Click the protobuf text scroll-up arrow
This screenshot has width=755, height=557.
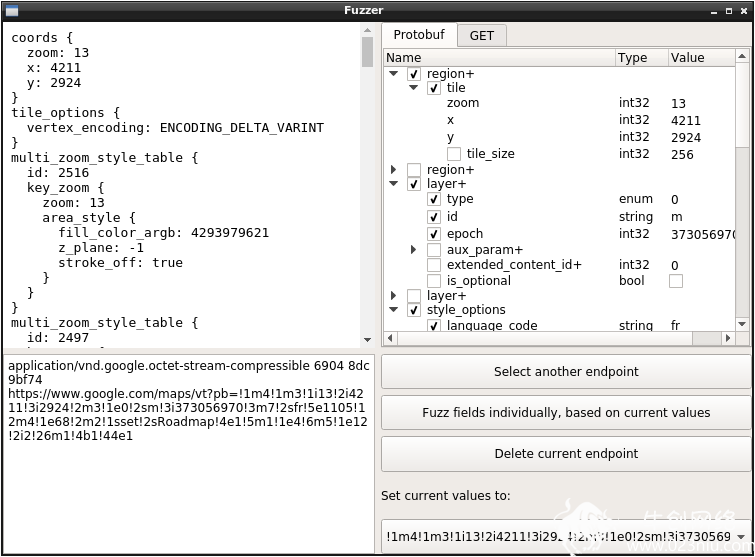[367, 30]
